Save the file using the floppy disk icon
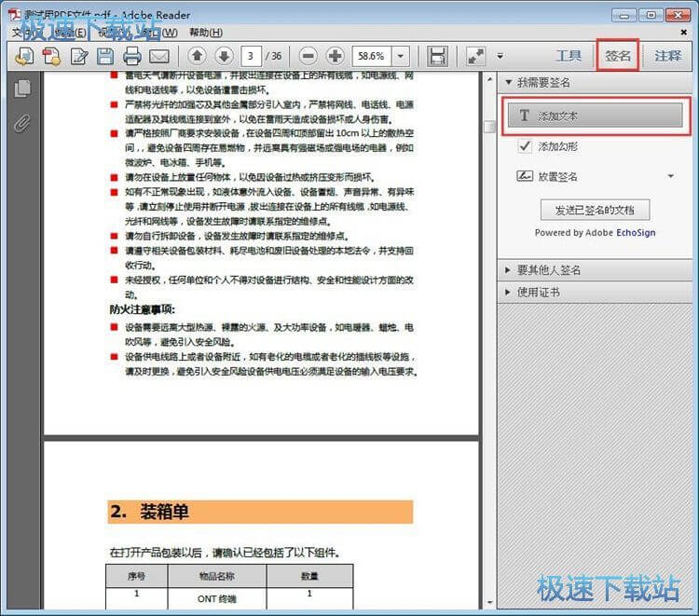Image resolution: width=699 pixels, height=616 pixels. (105, 56)
